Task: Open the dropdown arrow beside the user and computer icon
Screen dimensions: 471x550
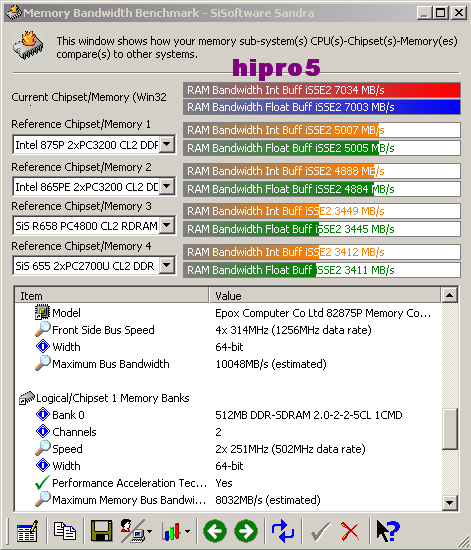Action: coord(150,532)
